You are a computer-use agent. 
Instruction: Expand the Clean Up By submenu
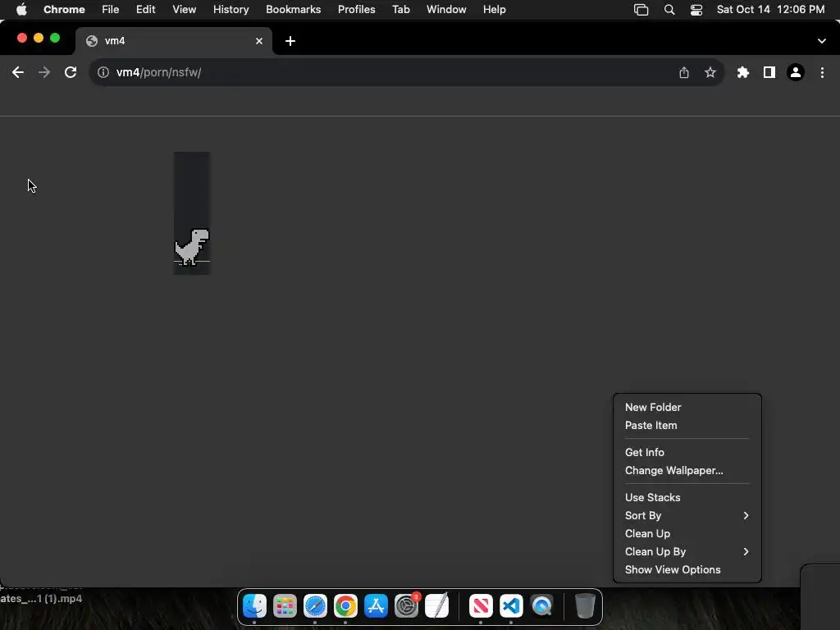tap(687, 552)
